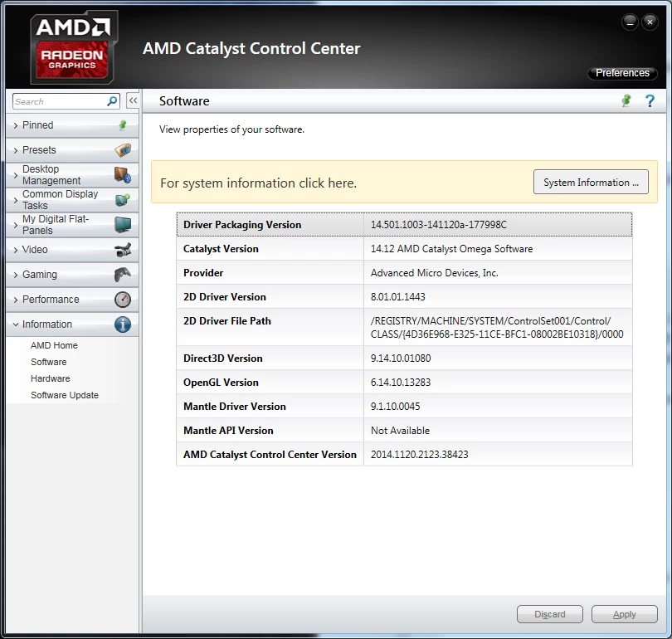Expand the Video section
This screenshot has width=672, height=639.
click(72, 250)
